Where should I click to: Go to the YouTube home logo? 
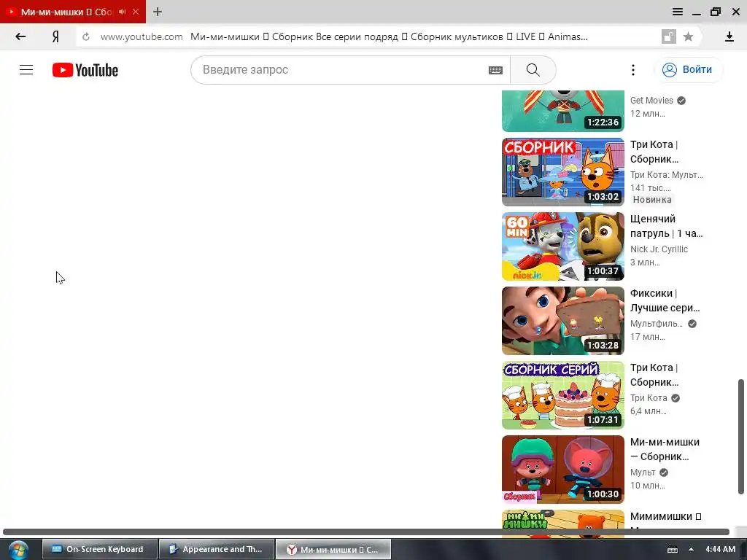[85, 70]
